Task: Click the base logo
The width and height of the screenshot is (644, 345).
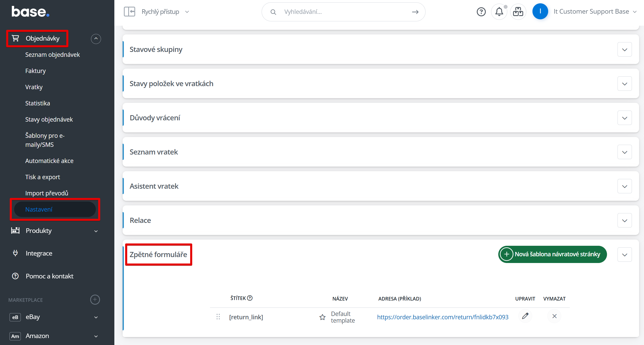Action: pos(30,12)
